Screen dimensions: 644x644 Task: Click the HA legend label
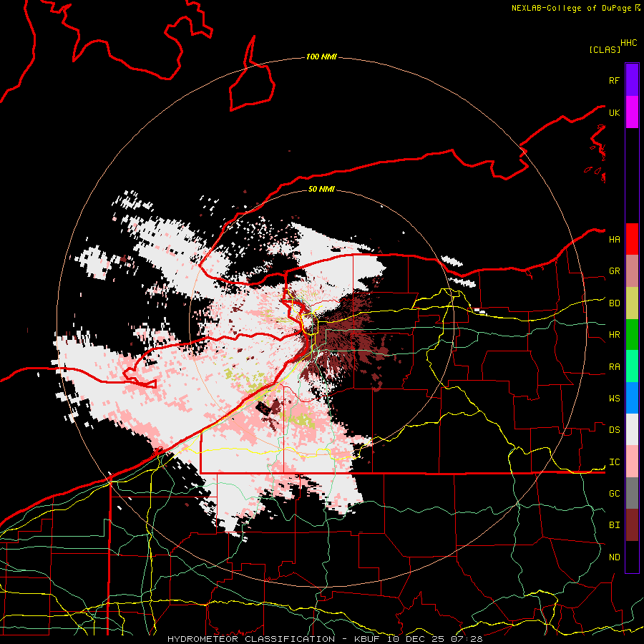point(614,239)
